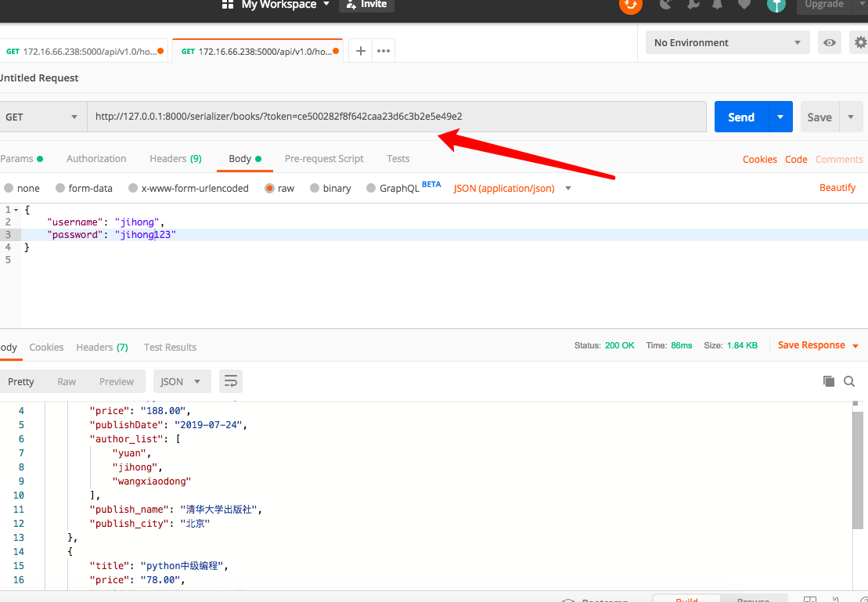Open the response JSON format dropdown
868x602 pixels.
pyautogui.click(x=182, y=381)
